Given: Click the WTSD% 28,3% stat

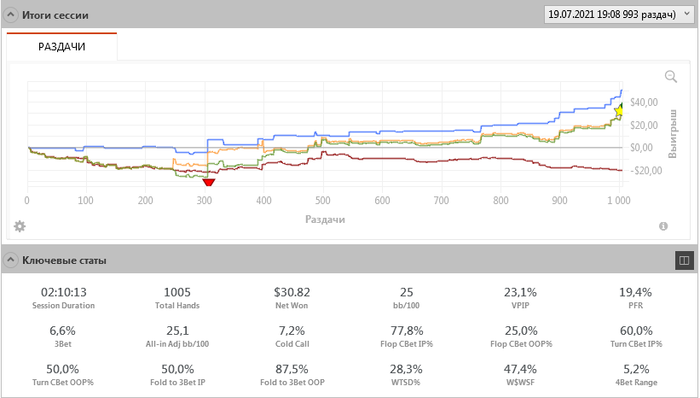Looking at the screenshot, I should (x=406, y=375).
